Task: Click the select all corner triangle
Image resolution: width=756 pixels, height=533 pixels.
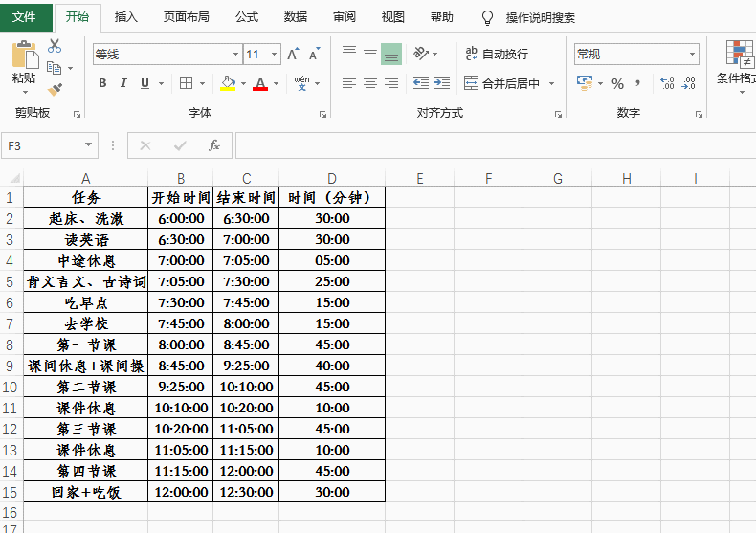Action: (15, 178)
